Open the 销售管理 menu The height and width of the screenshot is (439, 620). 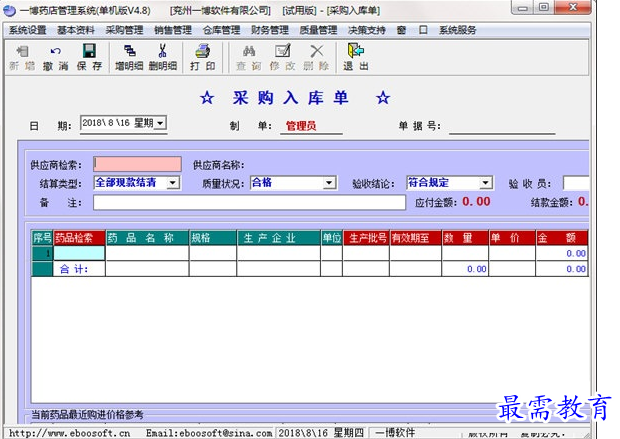[x=173, y=30]
